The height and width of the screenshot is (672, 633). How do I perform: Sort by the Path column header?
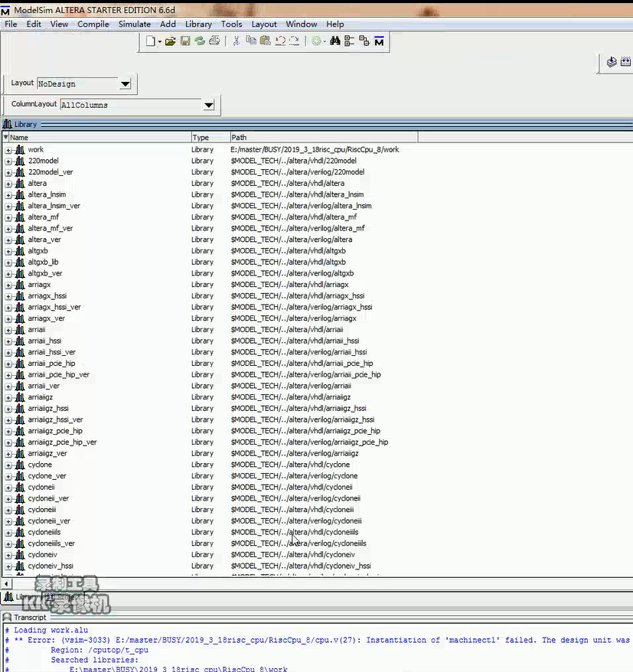[x=324, y=138]
